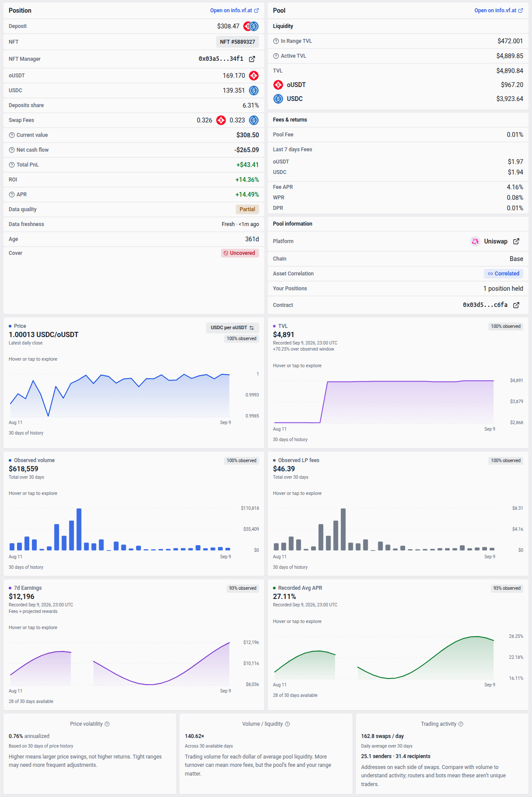This screenshot has width=532, height=797.
Task: Click the oUSDT token icon under TVL
Action: pyautogui.click(x=278, y=85)
